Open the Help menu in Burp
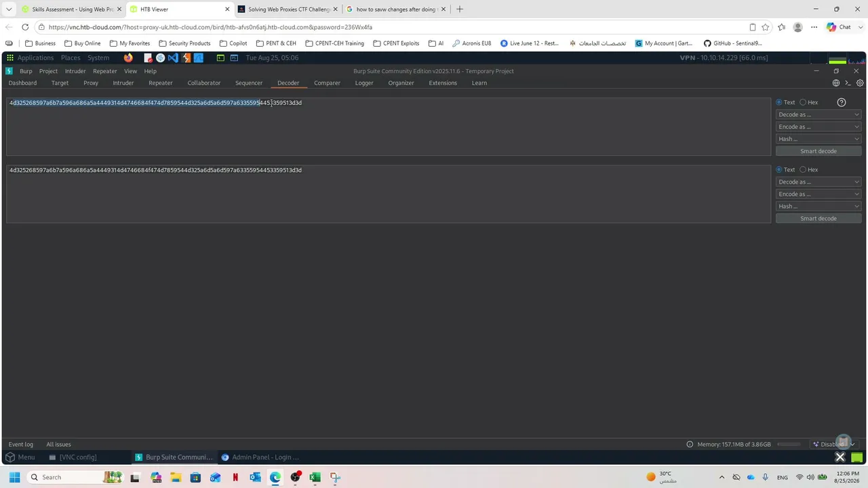The image size is (868, 488). tap(150, 70)
